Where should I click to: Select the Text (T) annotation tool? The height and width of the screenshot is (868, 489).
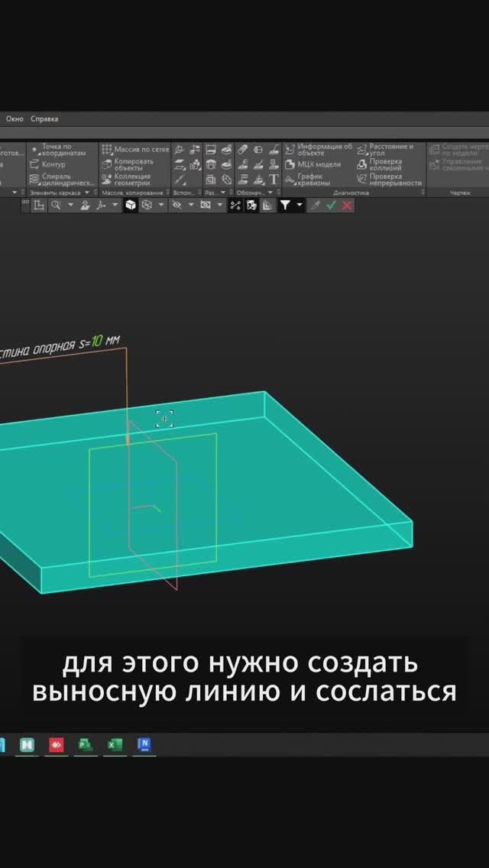tap(274, 180)
